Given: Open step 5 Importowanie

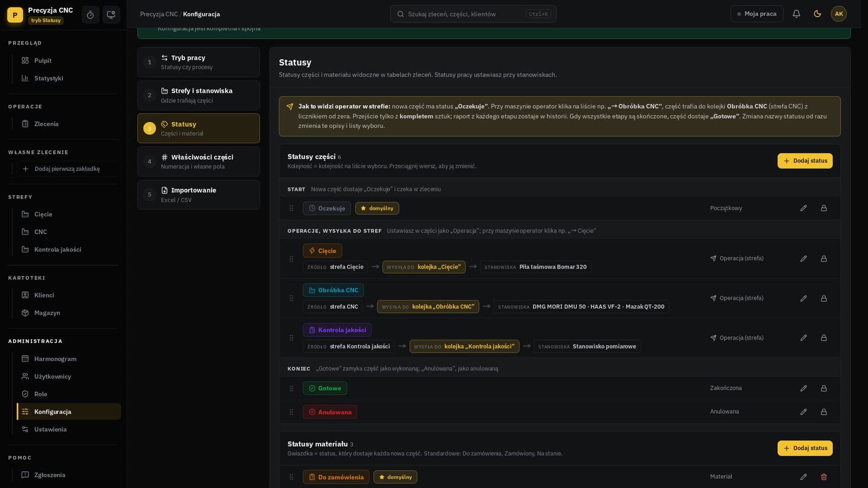Looking at the screenshot, I should [x=199, y=195].
